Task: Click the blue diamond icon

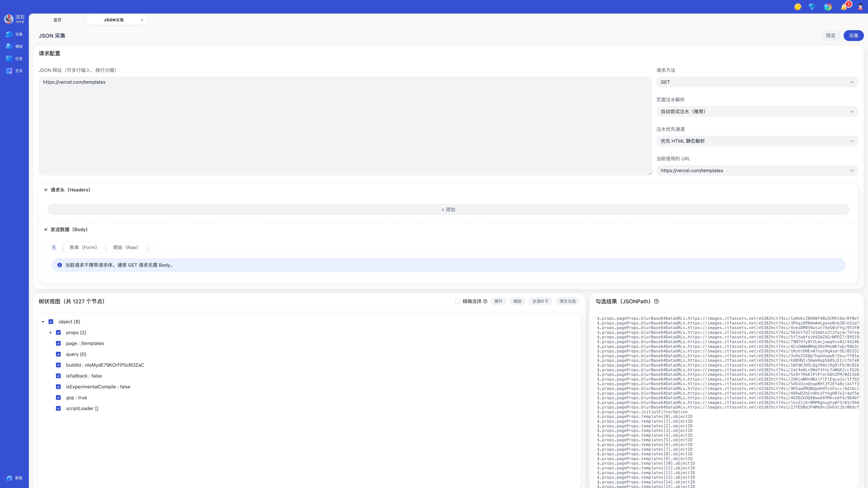Action: point(812,7)
